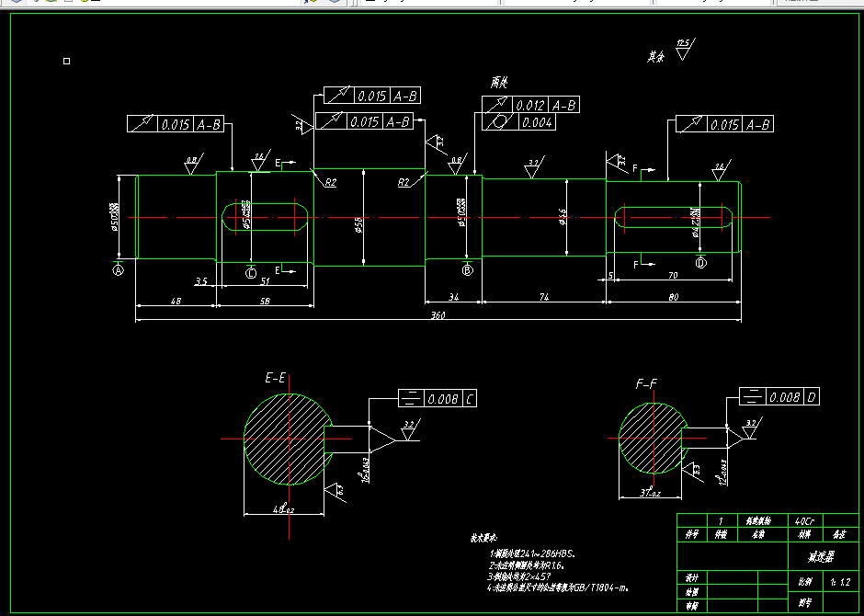Pick the hatched circle of section E-E

[x=289, y=439]
